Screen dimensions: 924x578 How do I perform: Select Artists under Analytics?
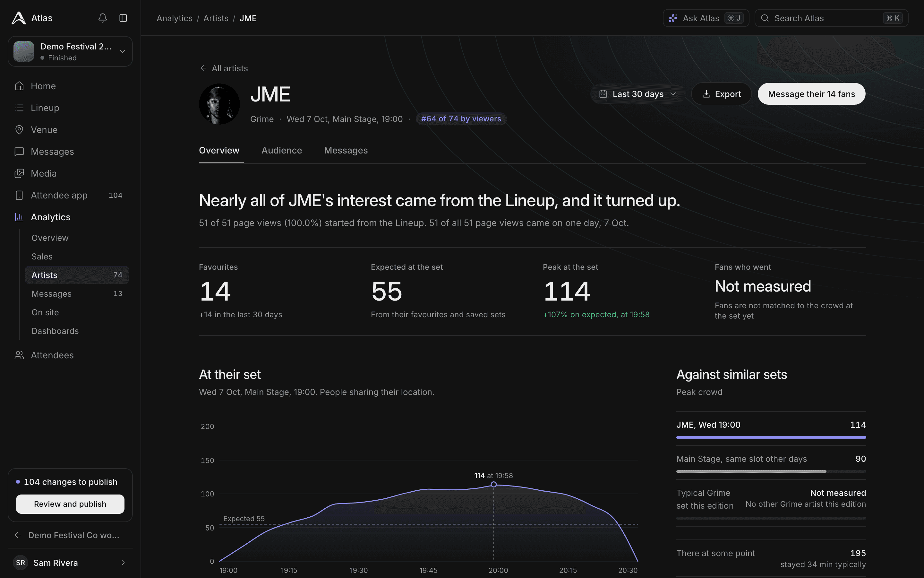coord(77,275)
